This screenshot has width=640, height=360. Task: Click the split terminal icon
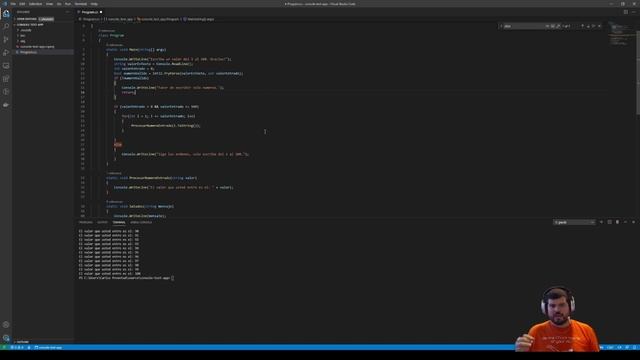point(609,222)
